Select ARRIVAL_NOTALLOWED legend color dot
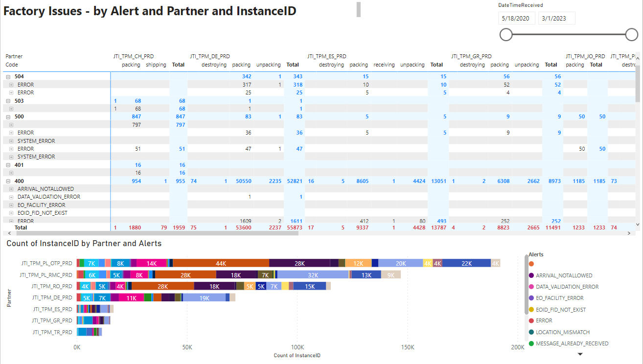Screen dimensions: 643x364 [531, 275]
